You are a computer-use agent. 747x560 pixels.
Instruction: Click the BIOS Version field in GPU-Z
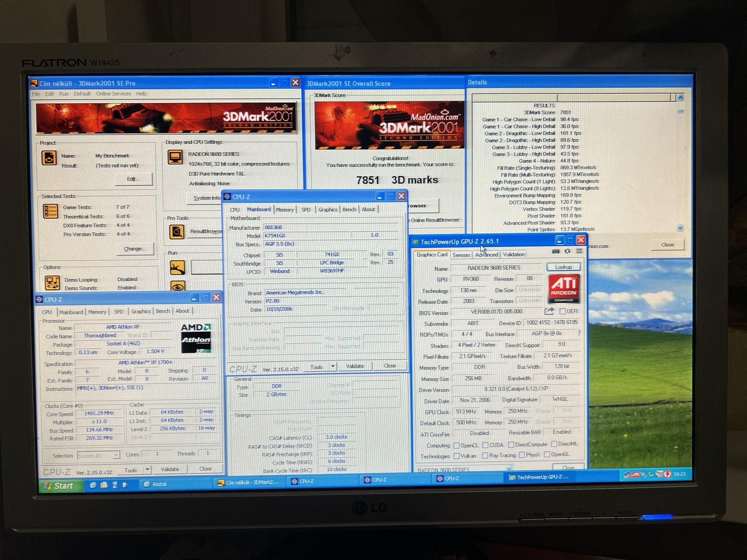click(x=496, y=312)
